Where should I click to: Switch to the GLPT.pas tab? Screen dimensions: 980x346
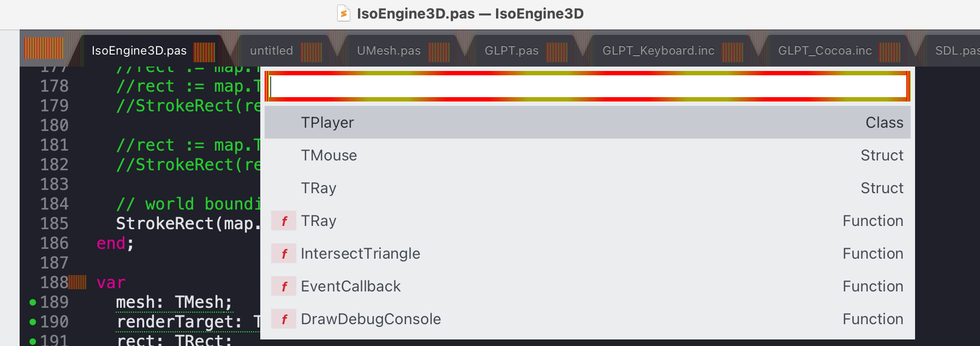[x=511, y=50]
